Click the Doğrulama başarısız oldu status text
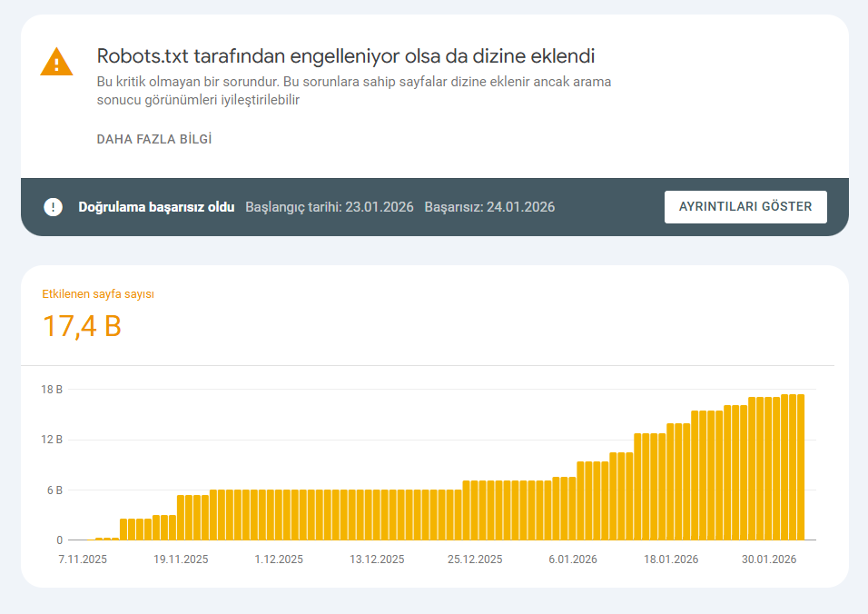 click(x=156, y=207)
